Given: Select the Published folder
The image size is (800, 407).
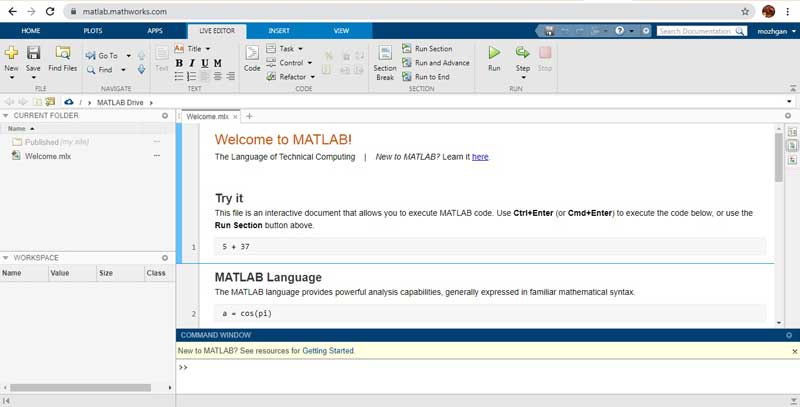Looking at the screenshot, I should 51,142.
